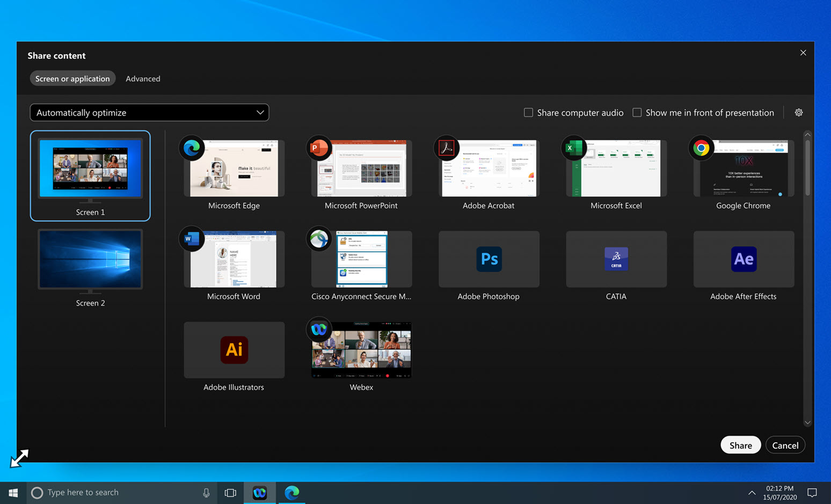This screenshot has height=504, width=831.
Task: Choose the CATIA application icon
Action: pos(616,259)
